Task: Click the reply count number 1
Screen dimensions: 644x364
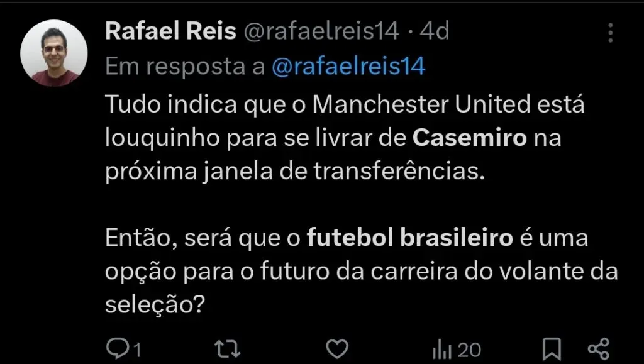Action: click(135, 349)
